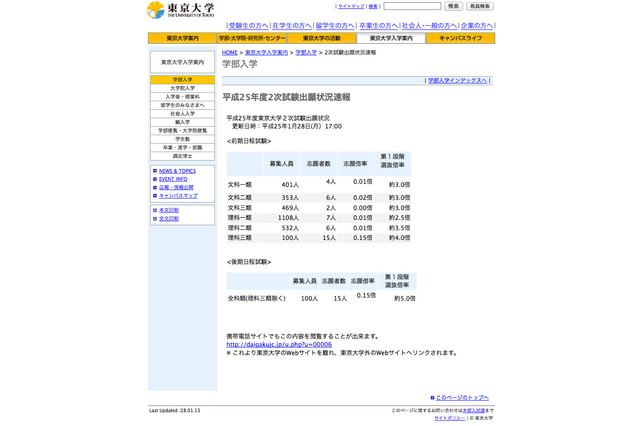This screenshot has width=640, height=426.
Task: Click the 本文印刷 print link
Action: coord(169,210)
